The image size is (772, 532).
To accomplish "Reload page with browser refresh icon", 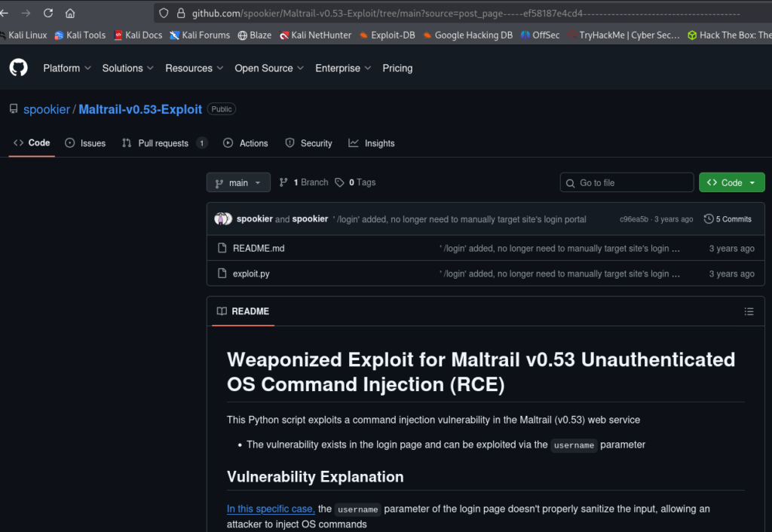I will (48, 14).
